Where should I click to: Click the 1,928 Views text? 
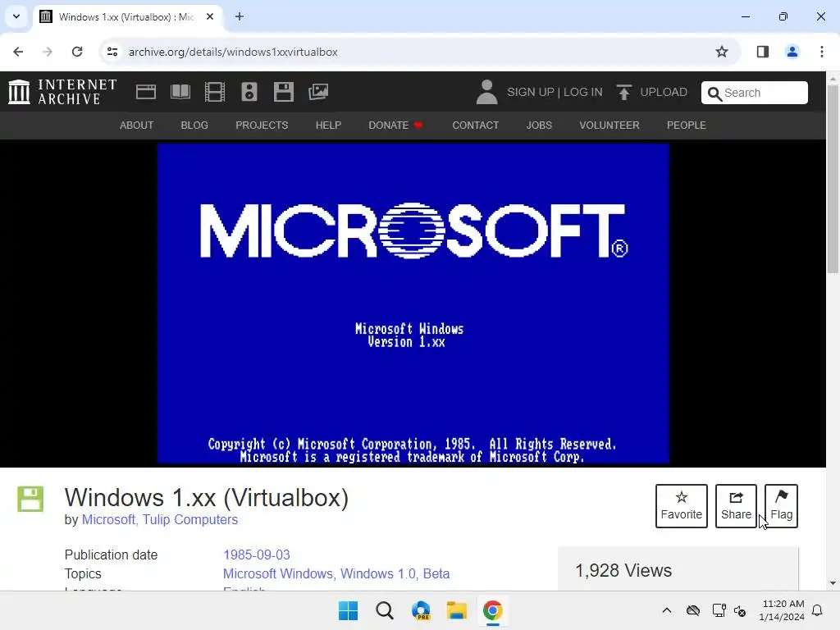pos(623,571)
